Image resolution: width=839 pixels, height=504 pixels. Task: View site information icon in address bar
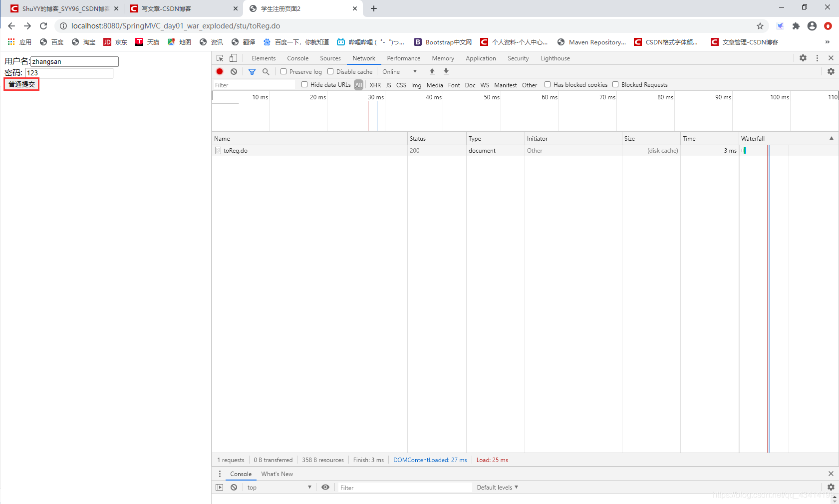coord(63,26)
